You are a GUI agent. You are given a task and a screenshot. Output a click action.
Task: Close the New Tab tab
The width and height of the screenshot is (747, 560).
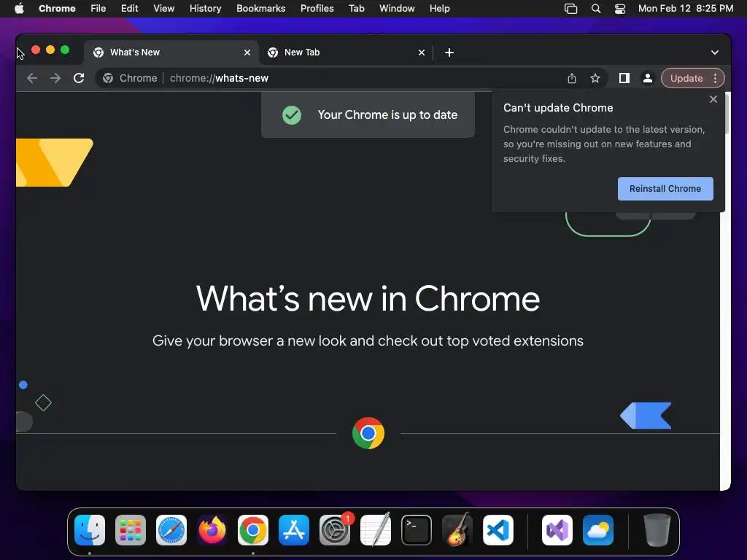422,52
